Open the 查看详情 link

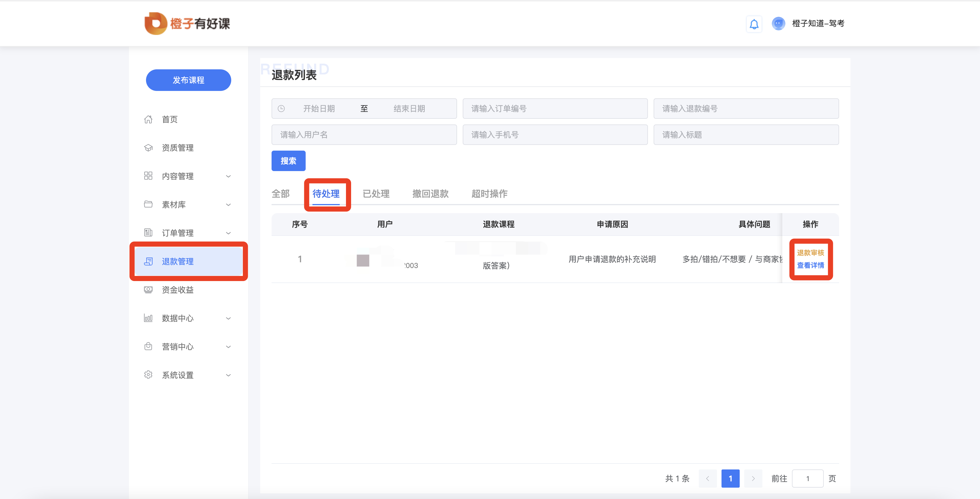coord(810,265)
